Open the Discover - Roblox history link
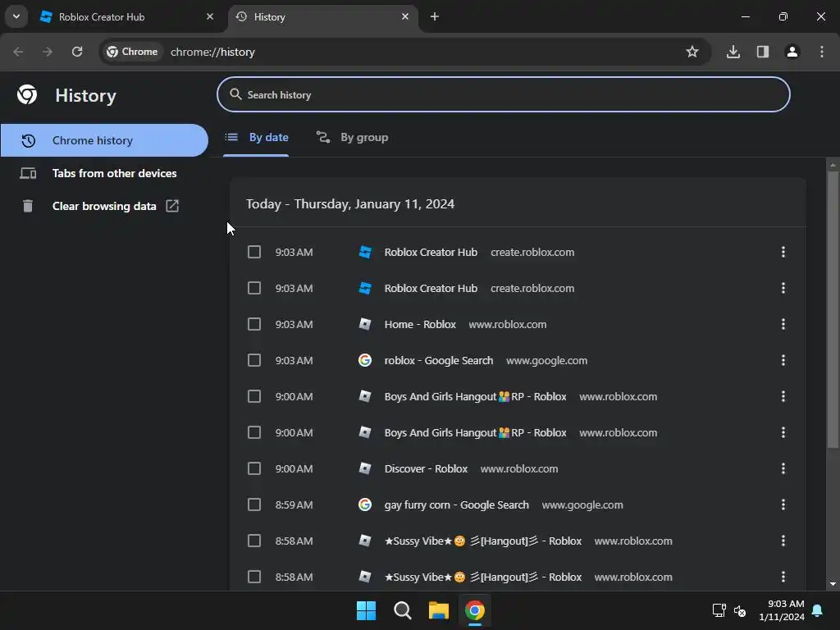The width and height of the screenshot is (840, 630). pos(426,468)
